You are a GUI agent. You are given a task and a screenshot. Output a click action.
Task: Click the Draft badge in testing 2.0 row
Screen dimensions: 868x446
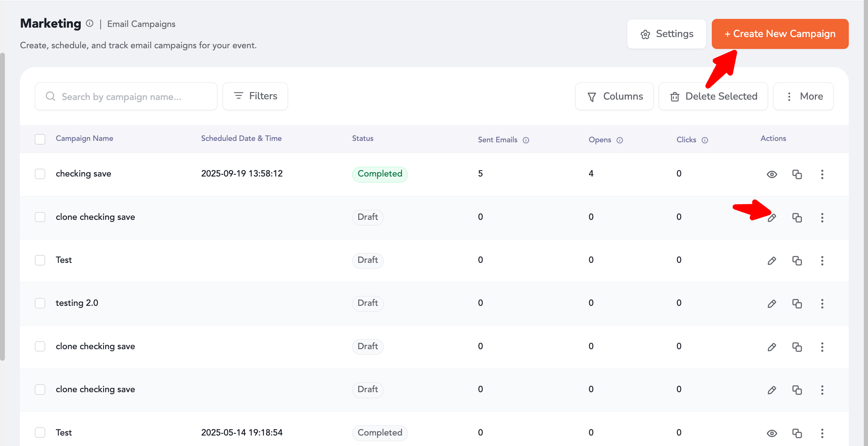click(x=368, y=303)
